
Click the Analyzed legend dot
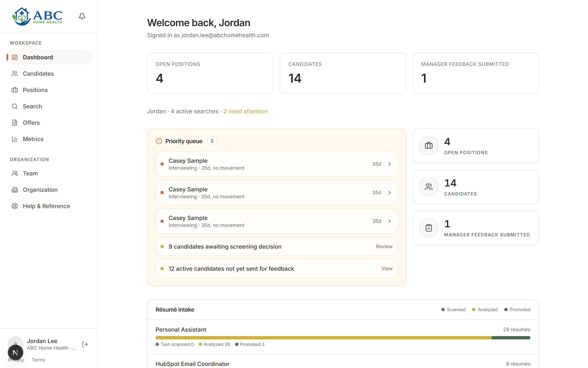[473, 310]
